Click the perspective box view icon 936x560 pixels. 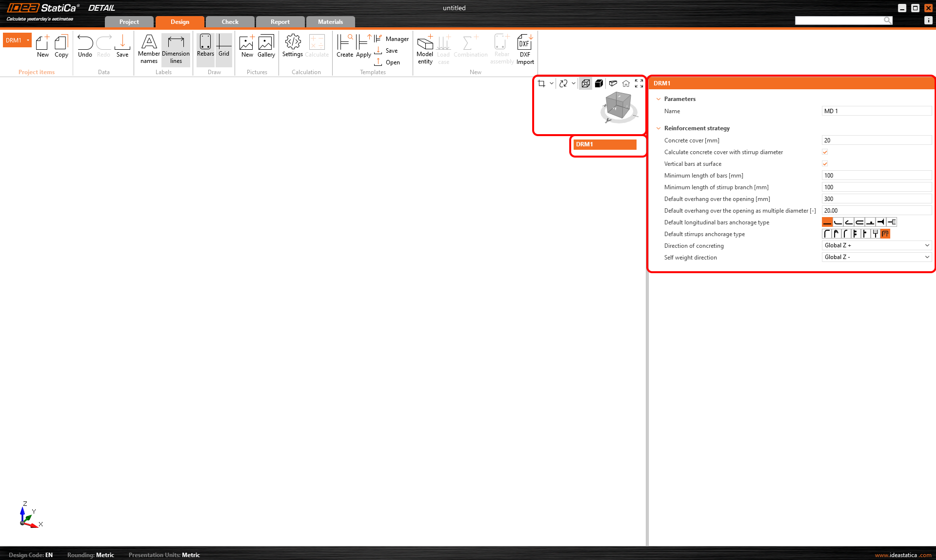[613, 83]
